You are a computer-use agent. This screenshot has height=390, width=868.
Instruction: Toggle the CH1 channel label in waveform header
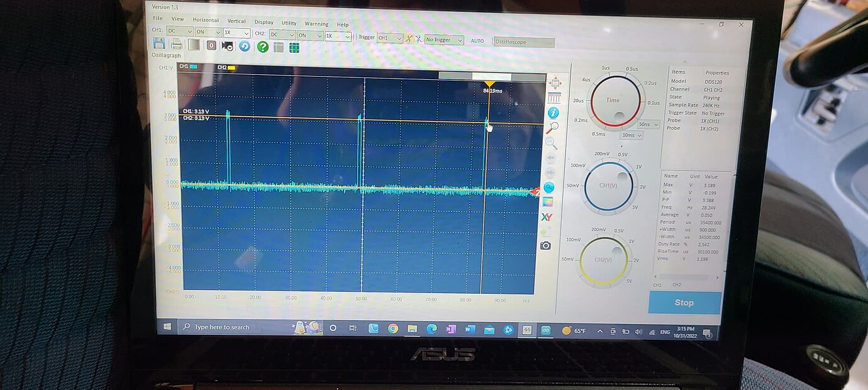(x=186, y=66)
